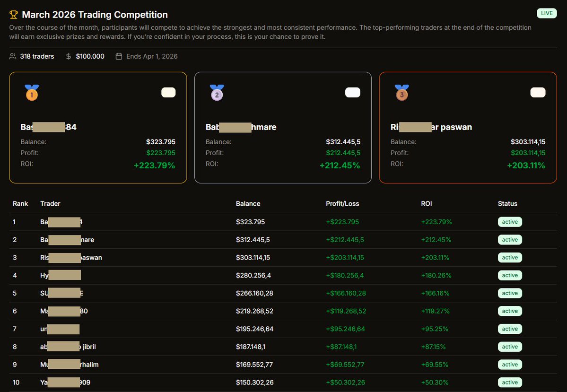Click the '318 traders' participant count
The height and width of the screenshot is (392, 567).
coord(36,56)
